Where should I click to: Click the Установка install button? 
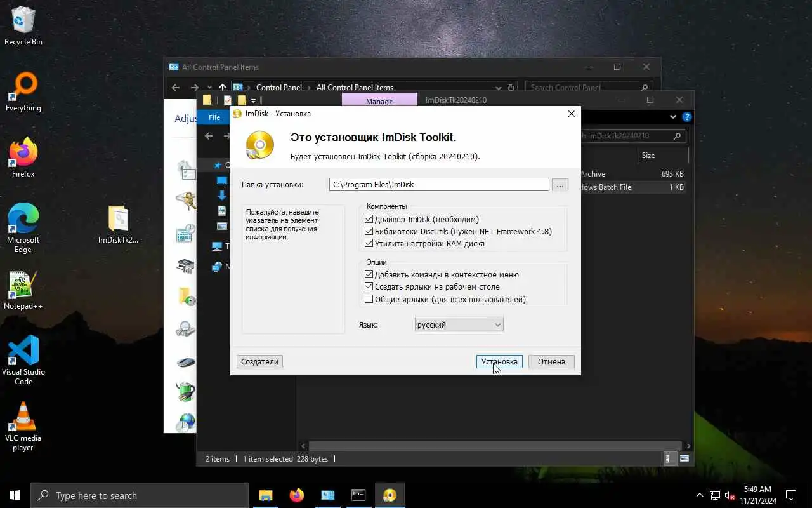click(x=499, y=361)
